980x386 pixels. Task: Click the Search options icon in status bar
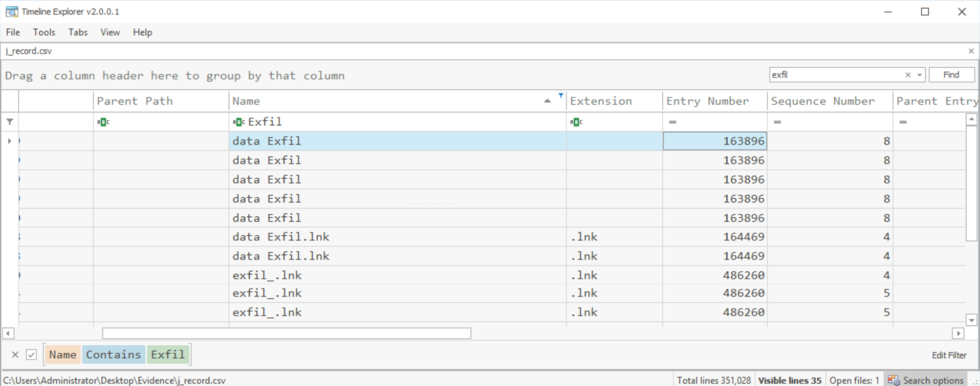[893, 380]
